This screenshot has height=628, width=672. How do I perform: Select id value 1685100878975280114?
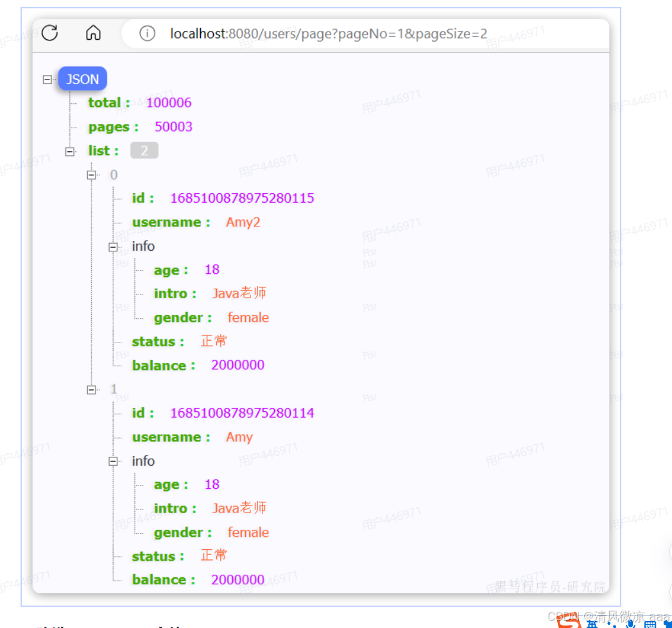pyautogui.click(x=242, y=413)
